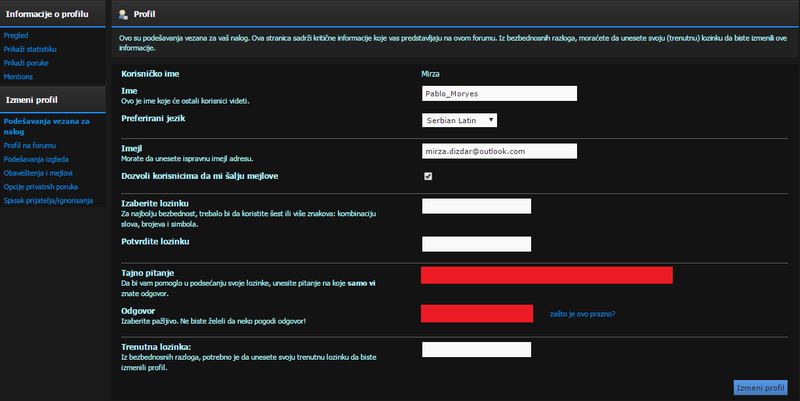Open Pregled in profile sidebar
800x401 pixels.
coord(17,34)
